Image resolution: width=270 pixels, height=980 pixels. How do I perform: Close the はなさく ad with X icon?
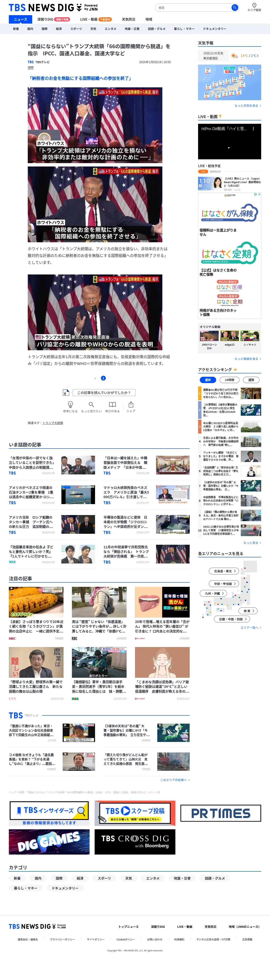tap(259, 194)
